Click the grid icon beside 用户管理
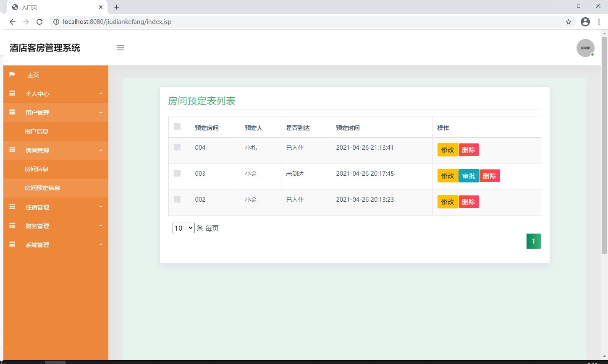Viewport: 608px width, 364px height. 12,112
